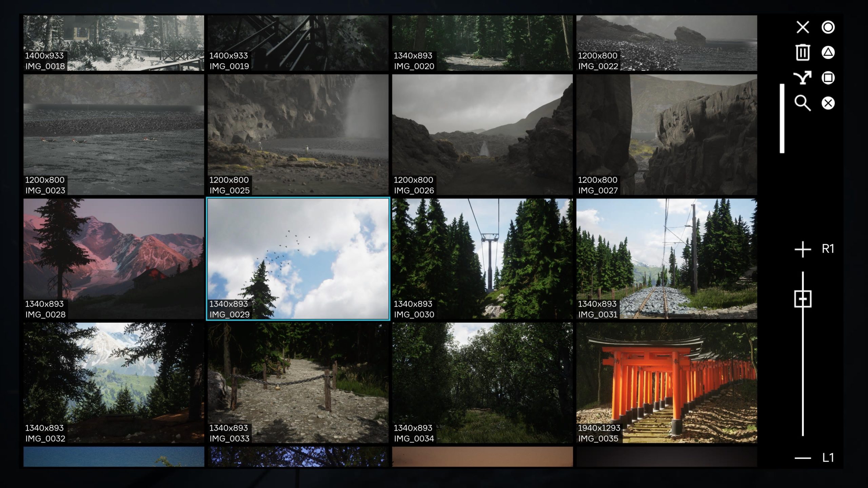
Task: Click the X close icon
Action: [803, 27]
